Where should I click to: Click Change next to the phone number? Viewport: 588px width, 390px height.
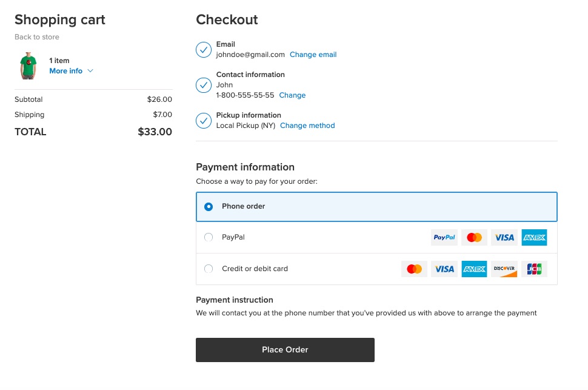coord(292,95)
